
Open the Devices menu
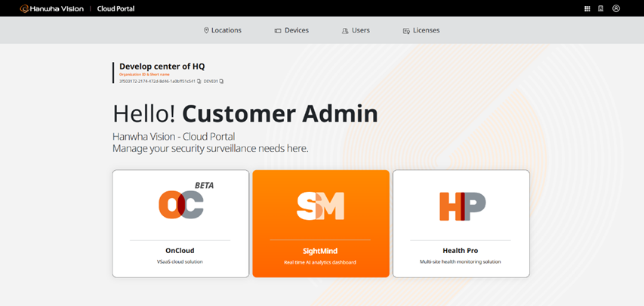291,30
